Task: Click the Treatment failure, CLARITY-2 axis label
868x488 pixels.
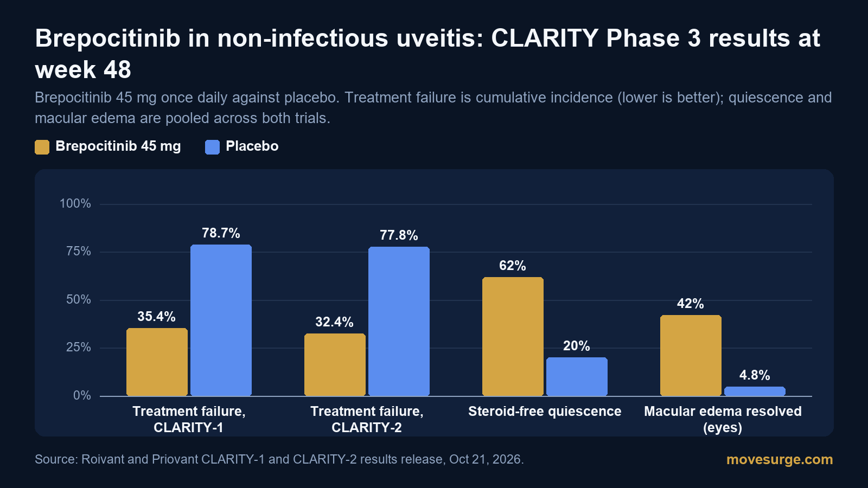Action: tap(367, 419)
